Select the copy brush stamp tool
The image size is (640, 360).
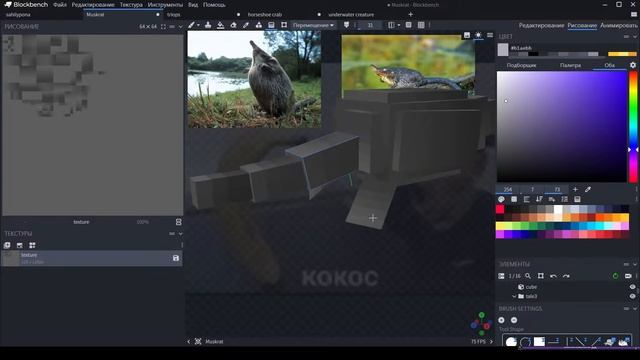coord(208,25)
